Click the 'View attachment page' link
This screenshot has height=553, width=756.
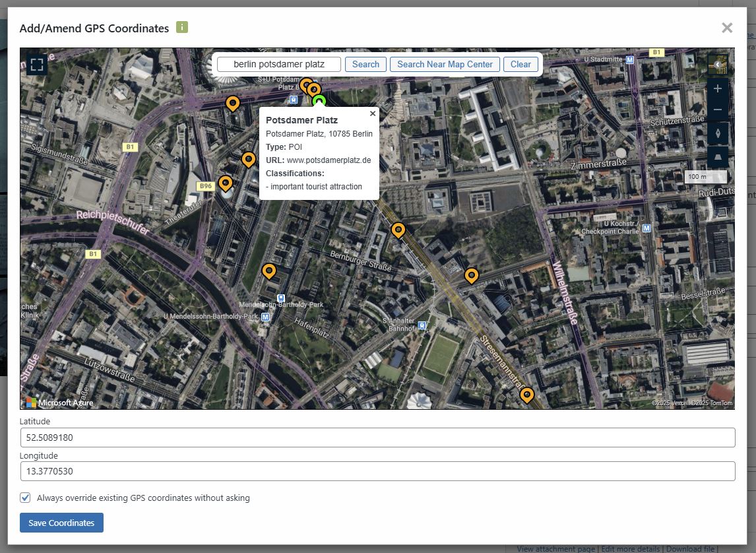pos(557,548)
